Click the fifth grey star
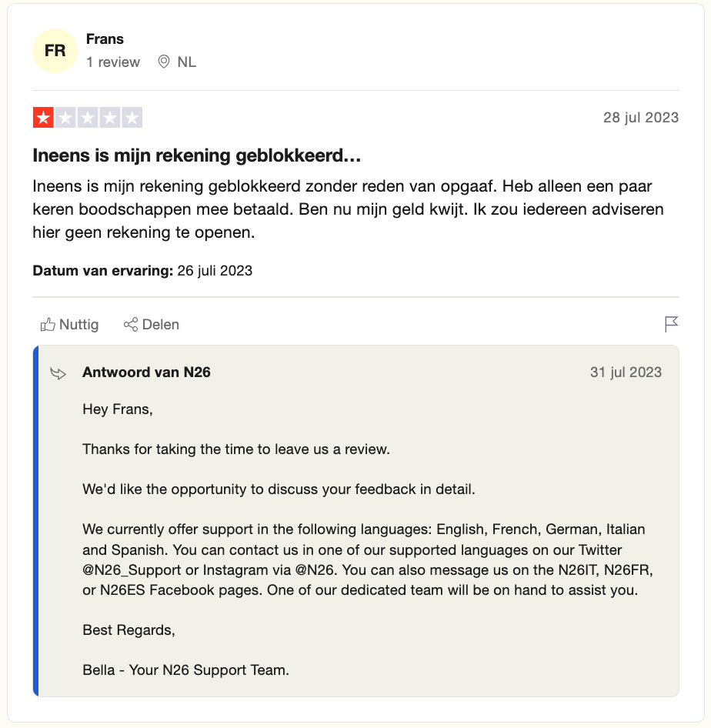711x728 pixels. pos(132,118)
